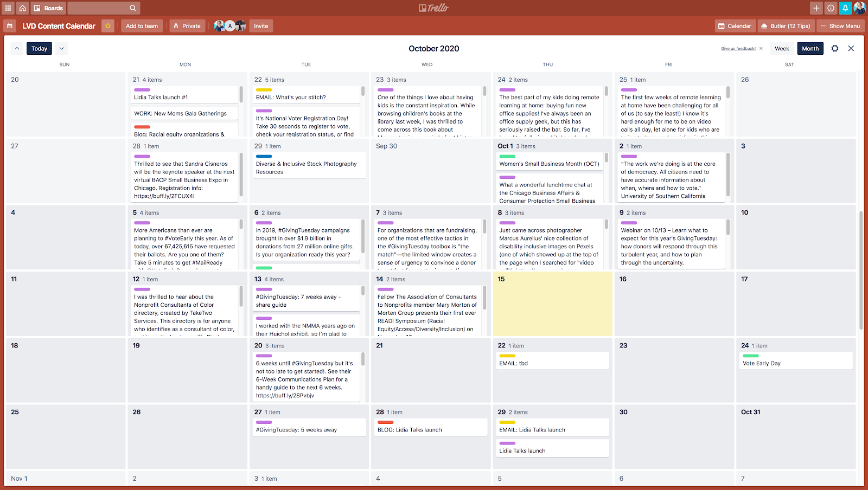Go to Trello home via house icon

[22, 8]
